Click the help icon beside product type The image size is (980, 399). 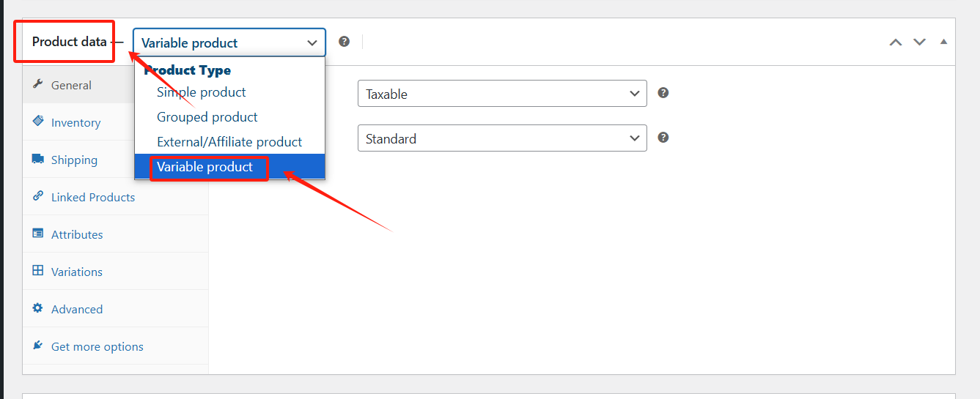345,42
